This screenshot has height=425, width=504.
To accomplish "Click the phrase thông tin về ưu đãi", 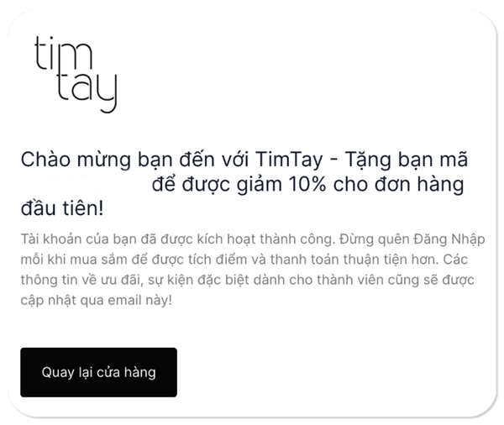I will 81,280.
